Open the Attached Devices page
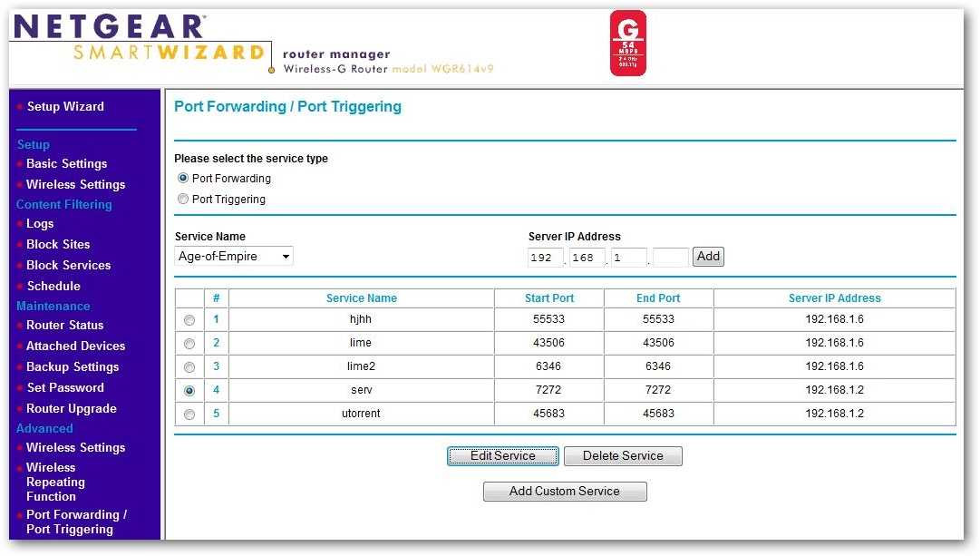 [71, 346]
